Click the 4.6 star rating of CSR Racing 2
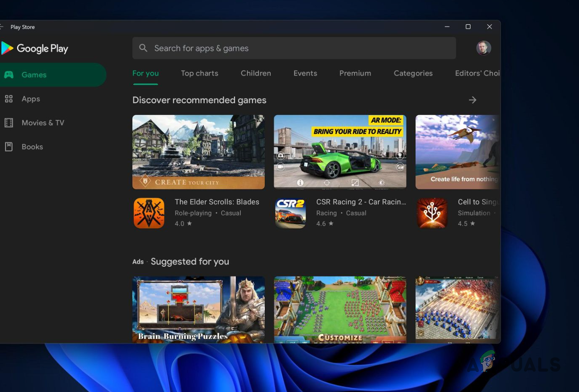 tap(325, 223)
